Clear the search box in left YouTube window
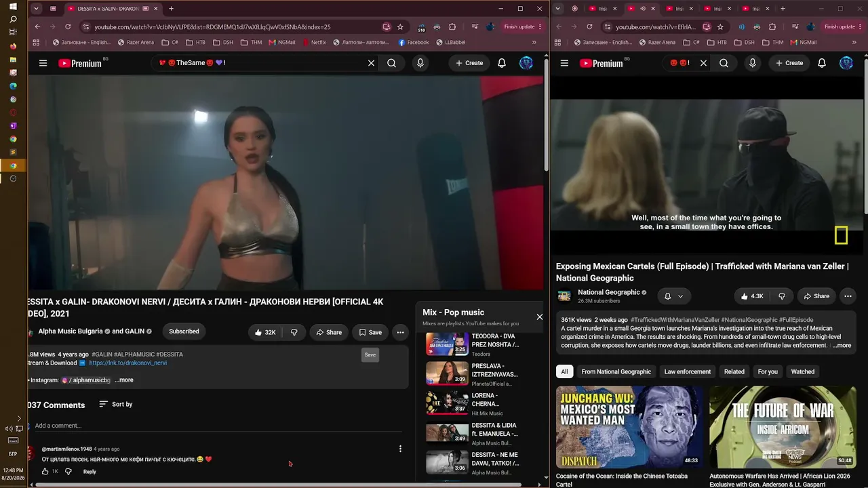This screenshot has width=868, height=488. 371,63
